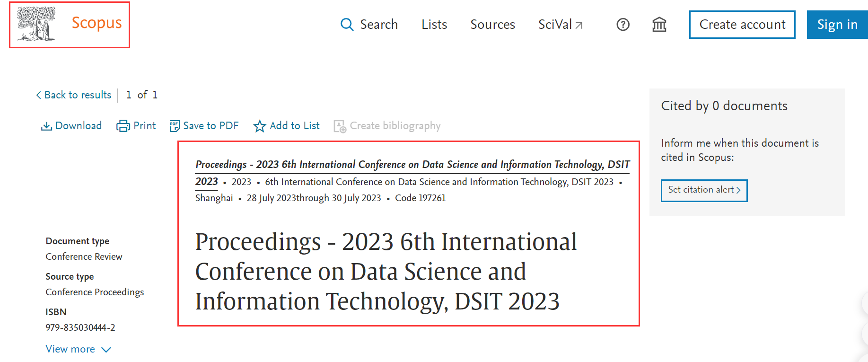Click the Scopus wordmark text
Screen dimensions: 868x362
96,23
